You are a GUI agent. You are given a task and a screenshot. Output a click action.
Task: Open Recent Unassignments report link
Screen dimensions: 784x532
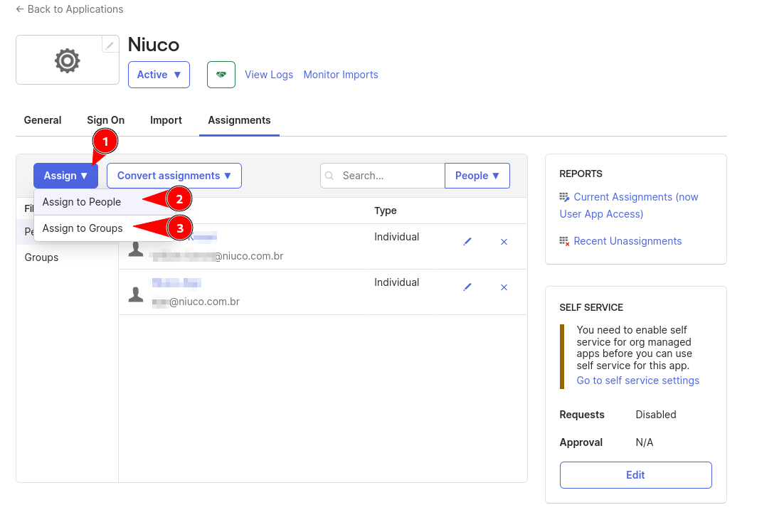point(627,241)
